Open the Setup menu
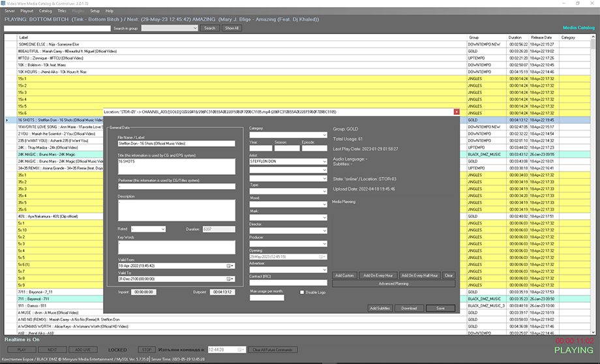Viewport: 600px width, 364px height. (95, 11)
